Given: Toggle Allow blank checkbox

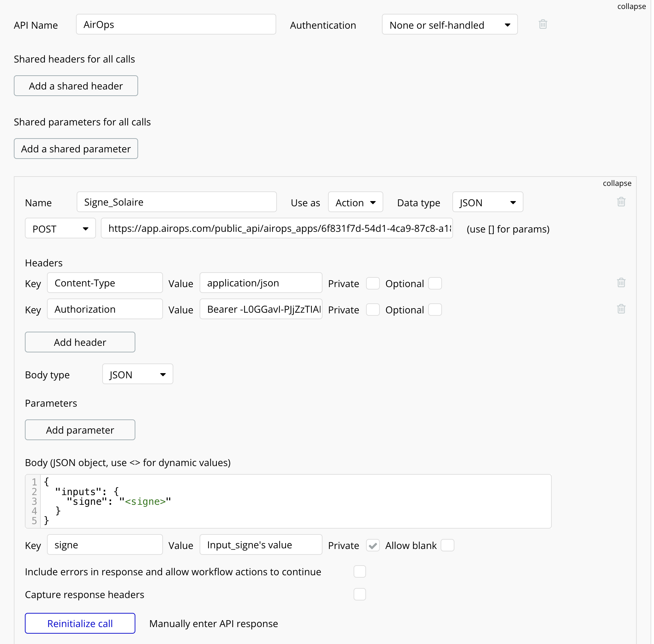Looking at the screenshot, I should [x=447, y=546].
